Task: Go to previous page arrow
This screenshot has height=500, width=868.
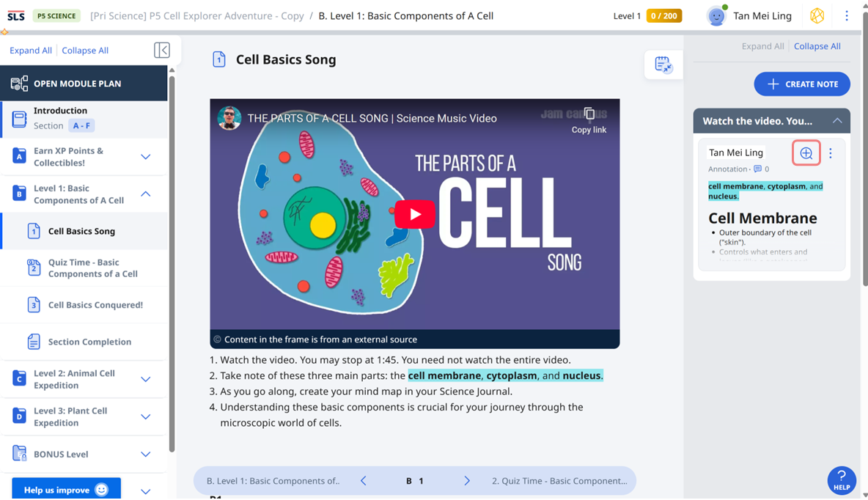Action: click(364, 481)
